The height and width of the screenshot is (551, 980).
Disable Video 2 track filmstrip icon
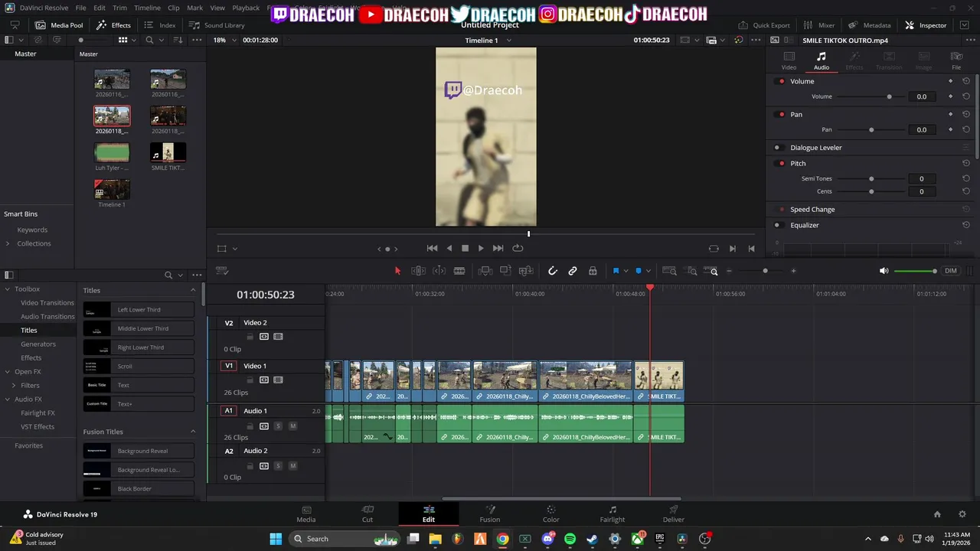point(278,336)
